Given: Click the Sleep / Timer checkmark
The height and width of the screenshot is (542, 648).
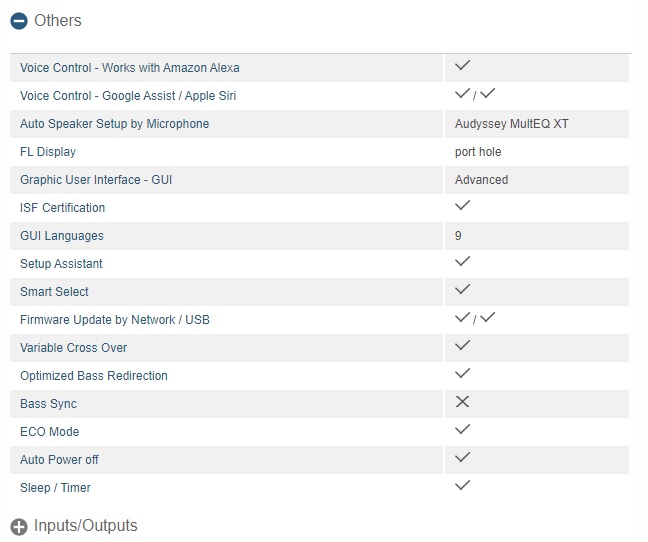Looking at the screenshot, I should [x=462, y=486].
